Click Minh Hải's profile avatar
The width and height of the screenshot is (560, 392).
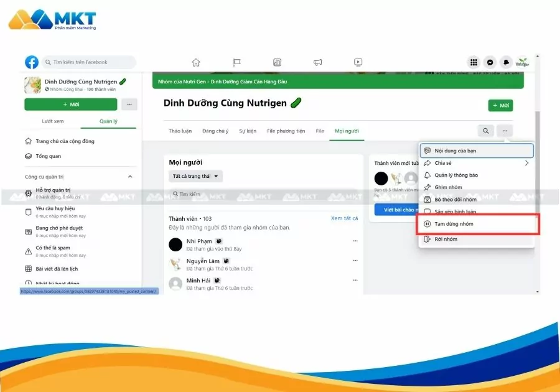pyautogui.click(x=175, y=284)
